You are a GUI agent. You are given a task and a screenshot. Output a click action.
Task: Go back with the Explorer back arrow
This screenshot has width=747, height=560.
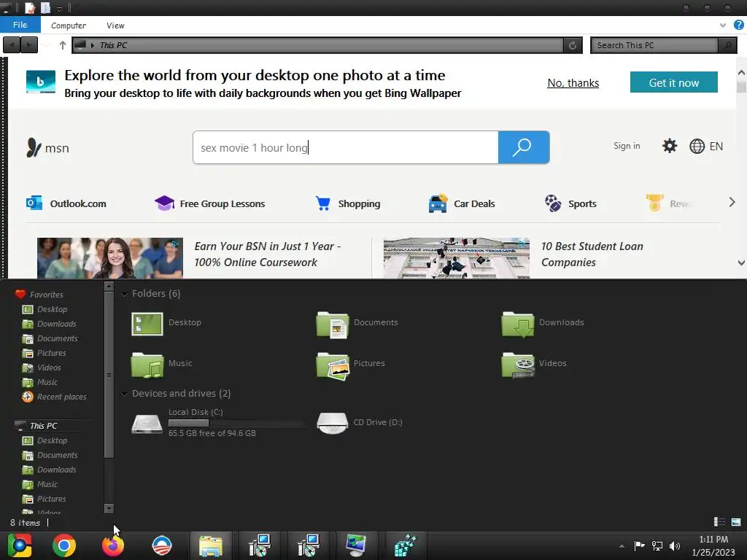pos(12,45)
